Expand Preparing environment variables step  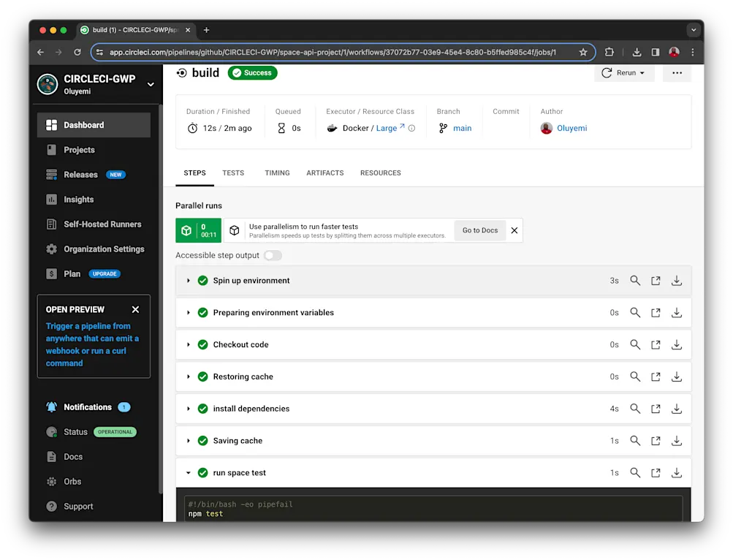(x=189, y=312)
